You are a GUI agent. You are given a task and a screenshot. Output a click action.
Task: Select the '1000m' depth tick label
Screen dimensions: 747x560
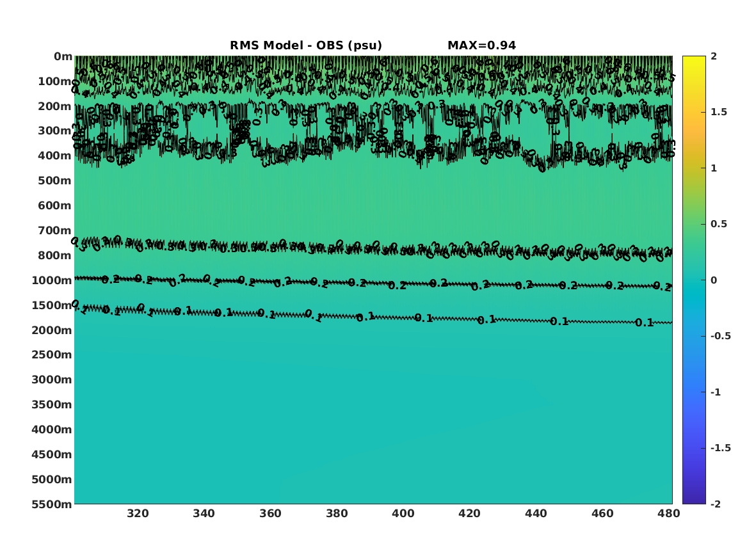[52, 280]
